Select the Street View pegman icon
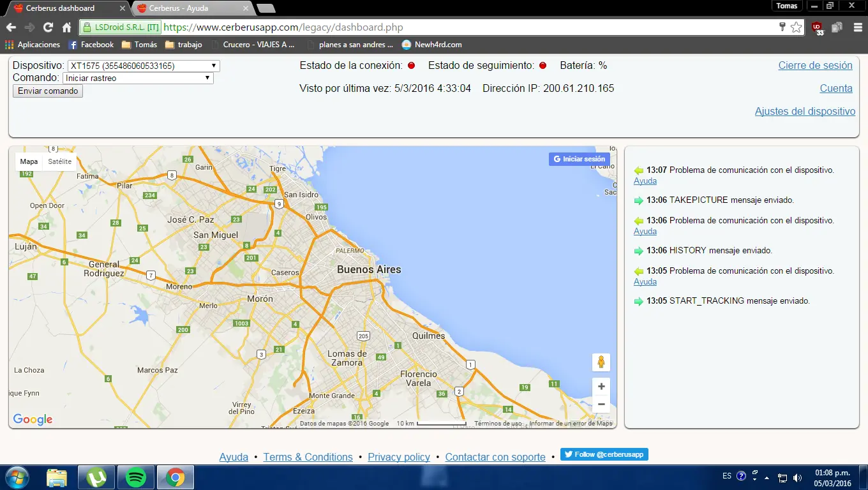 click(601, 362)
